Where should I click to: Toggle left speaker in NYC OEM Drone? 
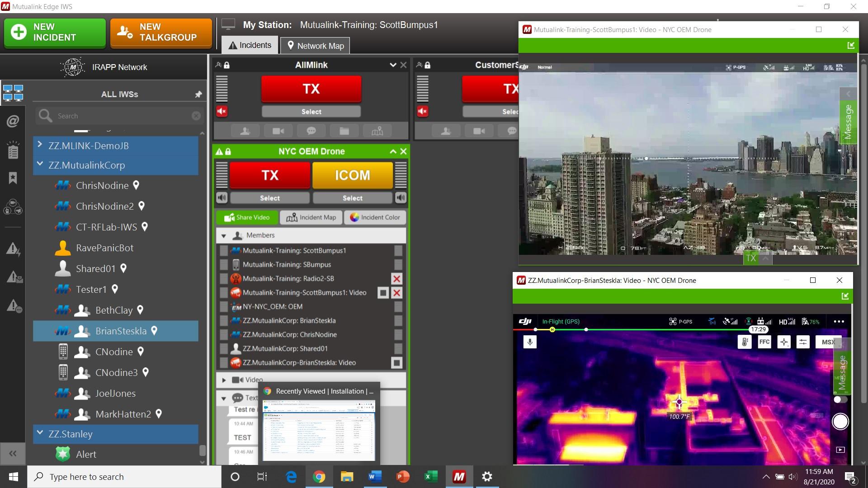pyautogui.click(x=222, y=197)
